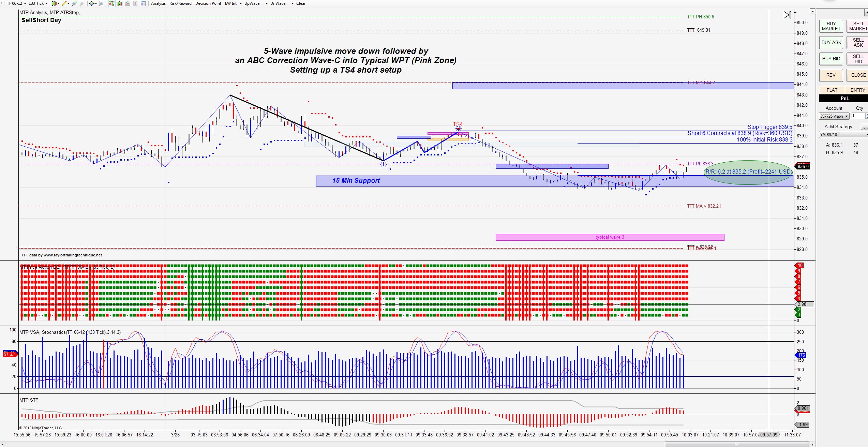Click the Risk/Reward toolbar item

180,3
